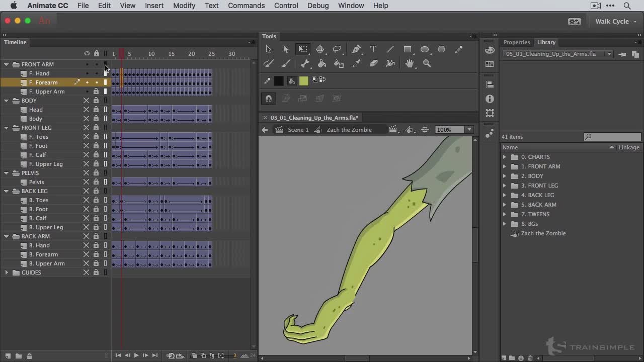Expand the 1. FRONT ARM library folder
The width and height of the screenshot is (644, 362).
505,166
